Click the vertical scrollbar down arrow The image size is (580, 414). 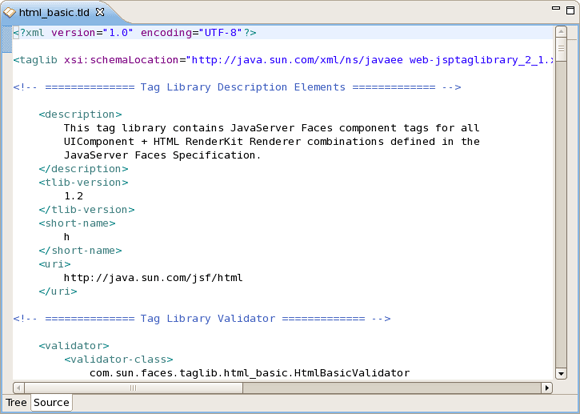[x=561, y=374]
